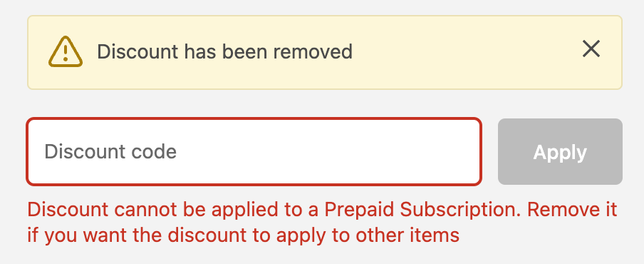
Task: Click the if you want the discount line
Action: (243, 235)
